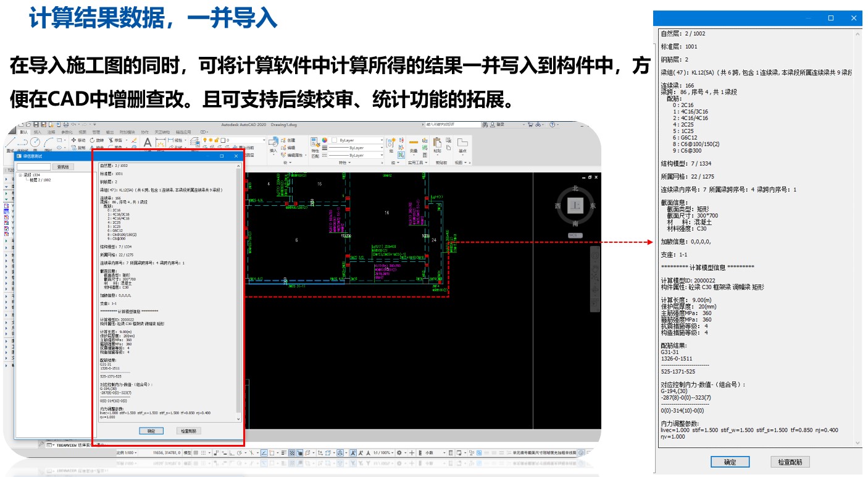Select the Line drawing tool in ribbon
The image size is (868, 477).
point(9,143)
